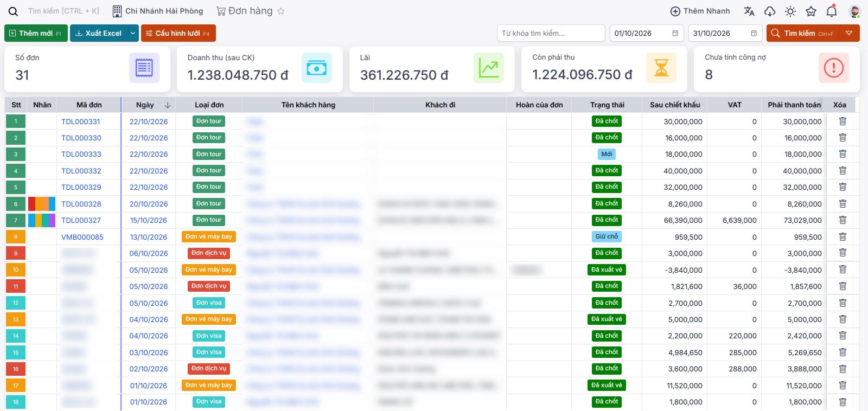Click Giữ chỗ status badge on VMB000085

coord(607,236)
